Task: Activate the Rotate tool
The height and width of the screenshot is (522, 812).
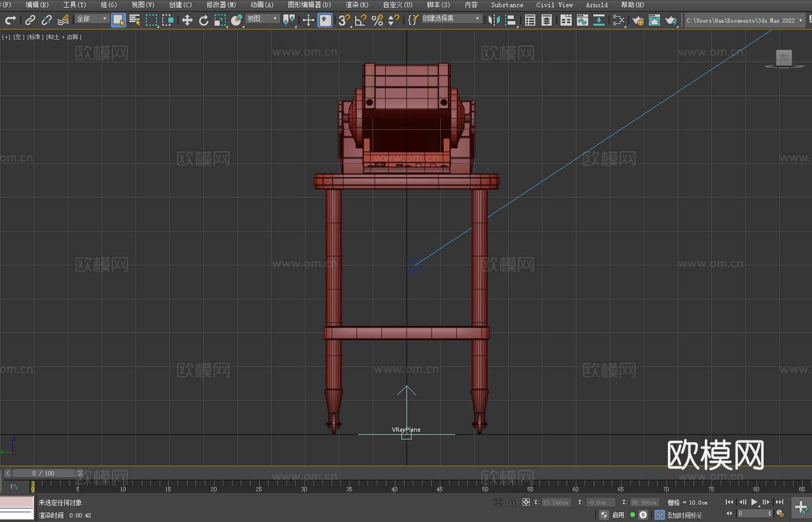Action: [x=204, y=20]
